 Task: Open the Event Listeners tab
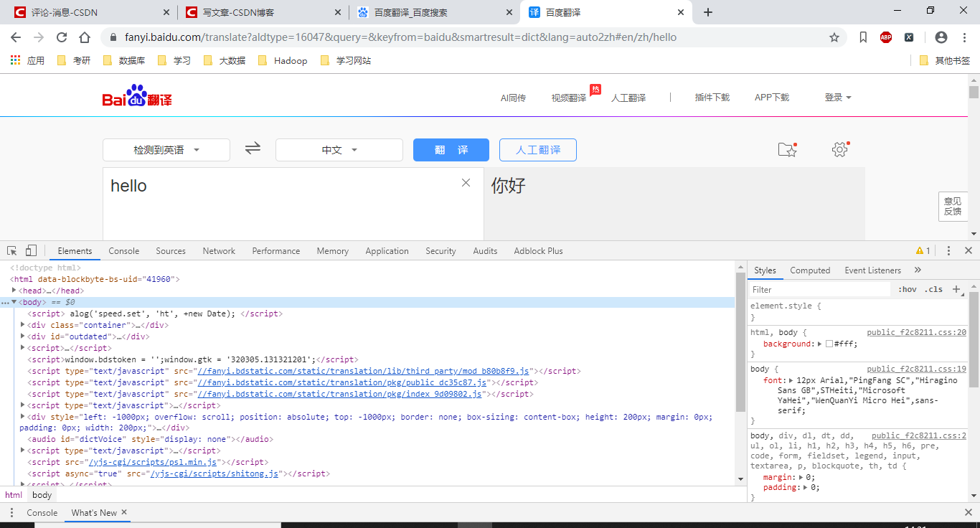point(873,270)
